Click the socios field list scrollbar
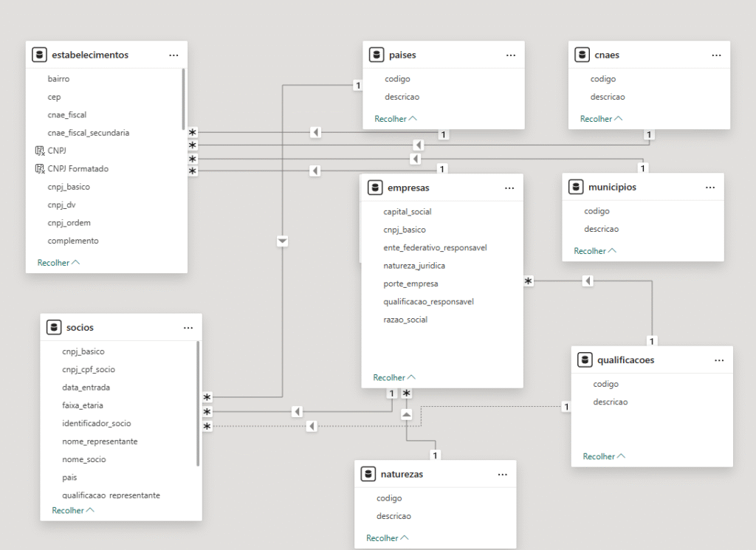This screenshot has height=550, width=756. [x=198, y=402]
